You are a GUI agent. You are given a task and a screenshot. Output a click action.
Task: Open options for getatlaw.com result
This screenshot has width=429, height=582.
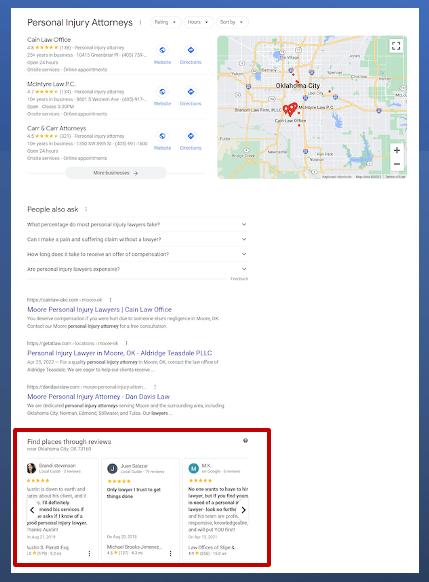coord(126,343)
